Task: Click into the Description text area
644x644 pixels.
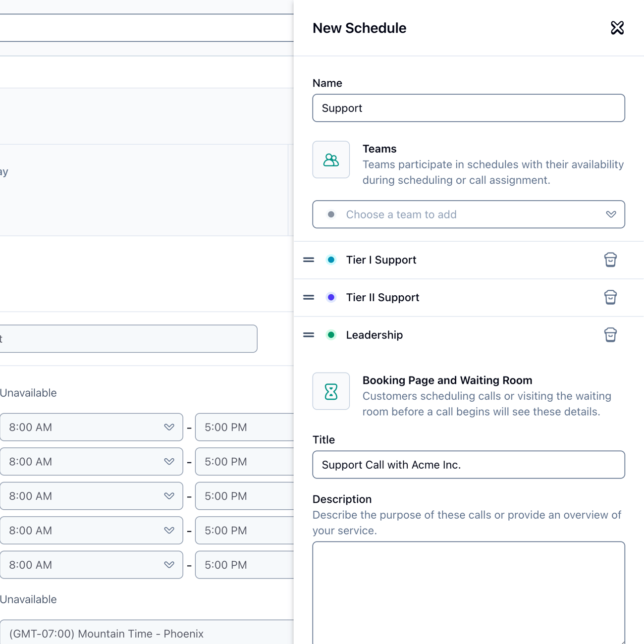Action: [469, 592]
